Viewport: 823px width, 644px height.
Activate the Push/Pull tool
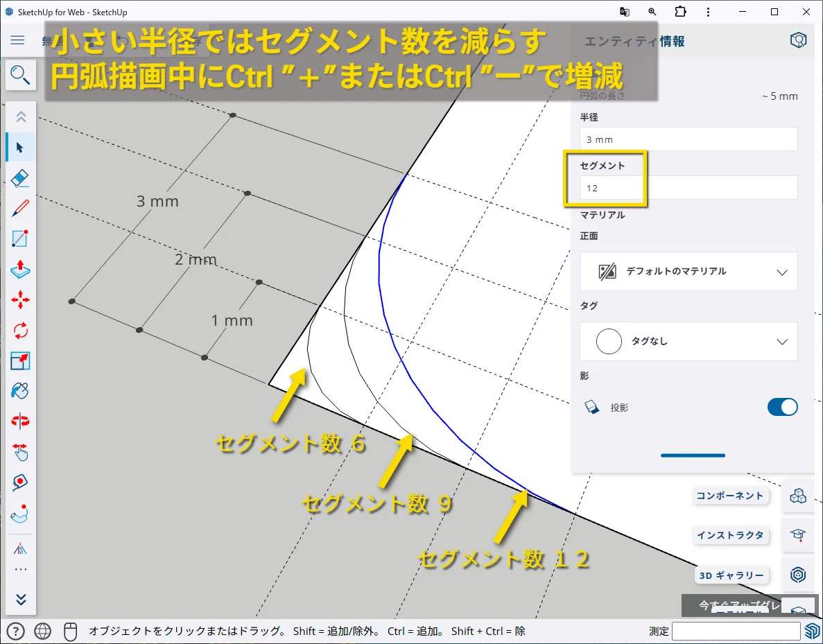(20, 269)
